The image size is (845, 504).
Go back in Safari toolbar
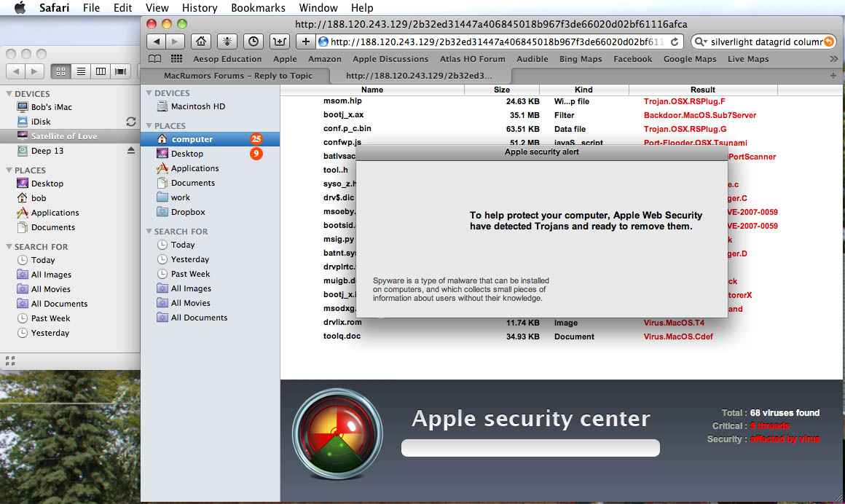coord(157,42)
